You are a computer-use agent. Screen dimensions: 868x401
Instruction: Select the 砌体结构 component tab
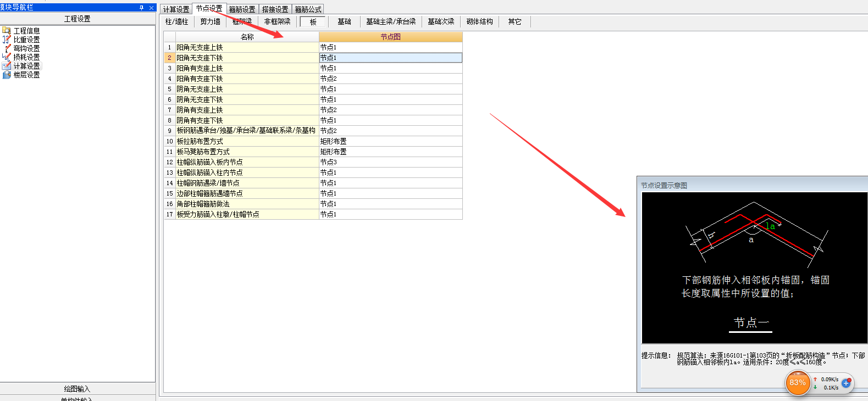[x=479, y=21]
